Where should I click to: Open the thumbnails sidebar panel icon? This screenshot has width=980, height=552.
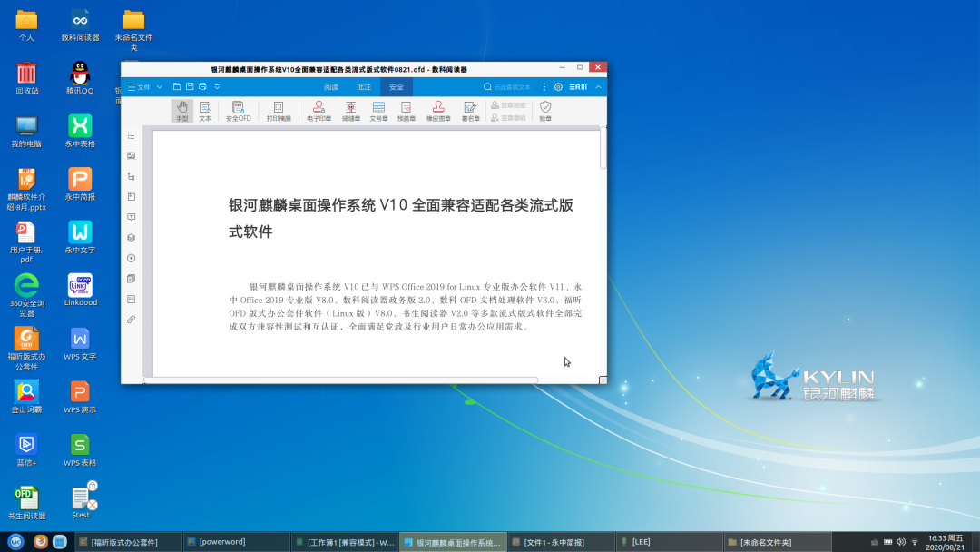132,155
